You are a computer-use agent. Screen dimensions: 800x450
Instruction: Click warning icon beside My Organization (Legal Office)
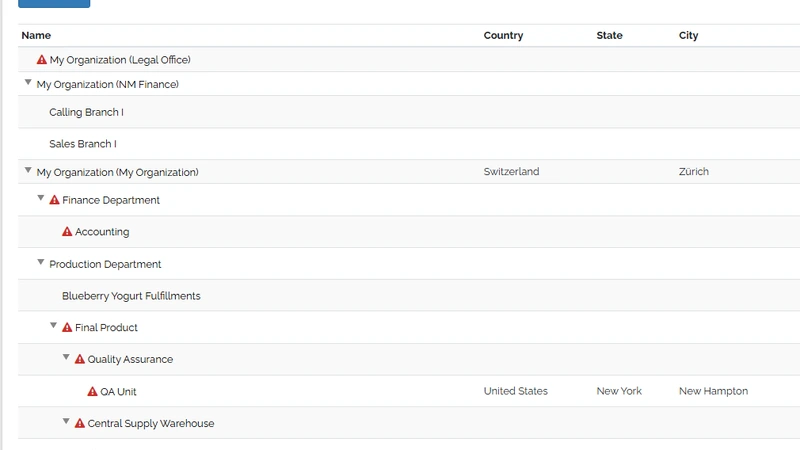click(42, 60)
